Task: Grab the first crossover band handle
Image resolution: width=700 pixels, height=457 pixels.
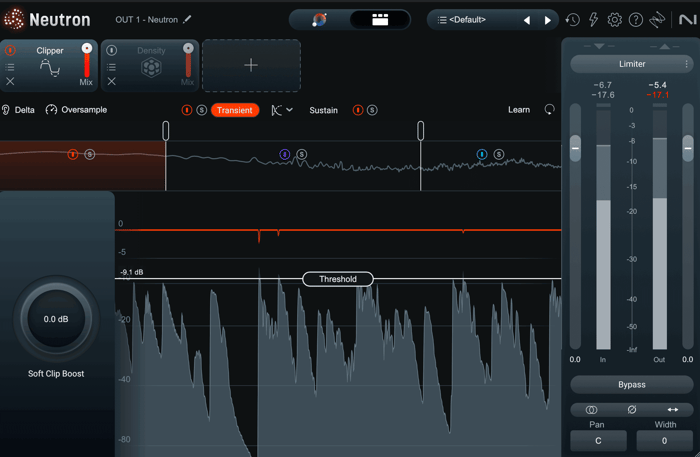Action: 166,131
